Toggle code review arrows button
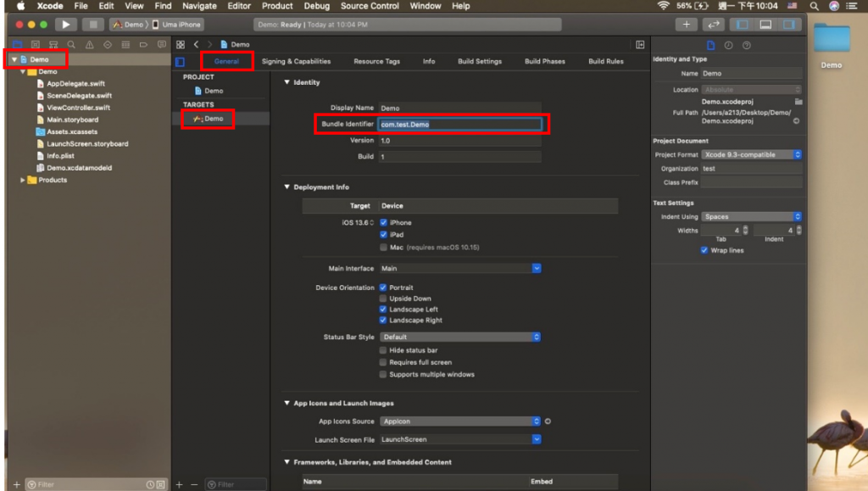This screenshot has height=491, width=868. click(x=714, y=25)
